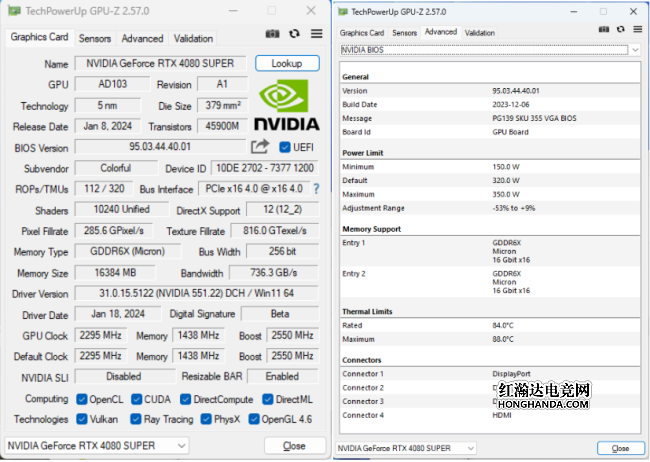Click the screenshot camera icon in left window

(x=271, y=34)
